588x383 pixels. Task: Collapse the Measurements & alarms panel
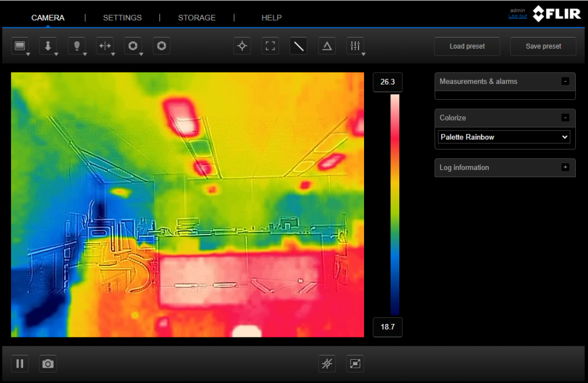click(565, 81)
